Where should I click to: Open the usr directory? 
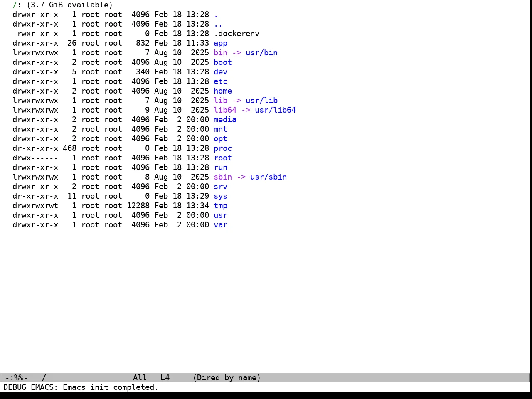[x=220, y=215]
